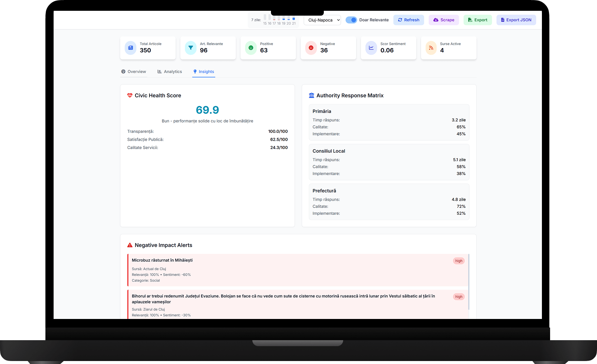Click the Transparență value 100.0/100
This screenshot has height=364, width=597.
278,131
